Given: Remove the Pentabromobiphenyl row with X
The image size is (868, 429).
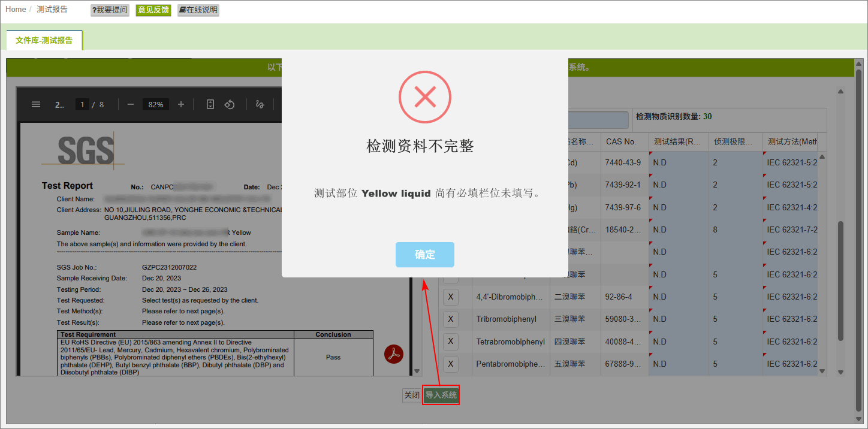Looking at the screenshot, I should 451,364.
